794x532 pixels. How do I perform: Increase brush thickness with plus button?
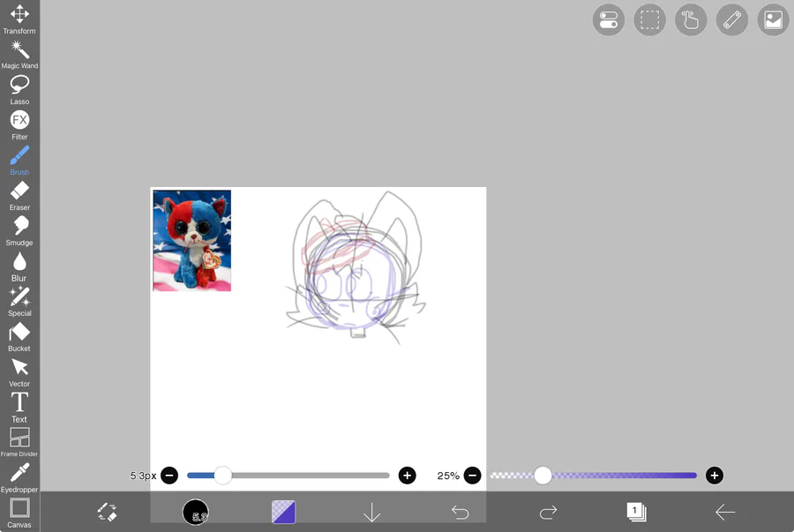pyautogui.click(x=407, y=476)
